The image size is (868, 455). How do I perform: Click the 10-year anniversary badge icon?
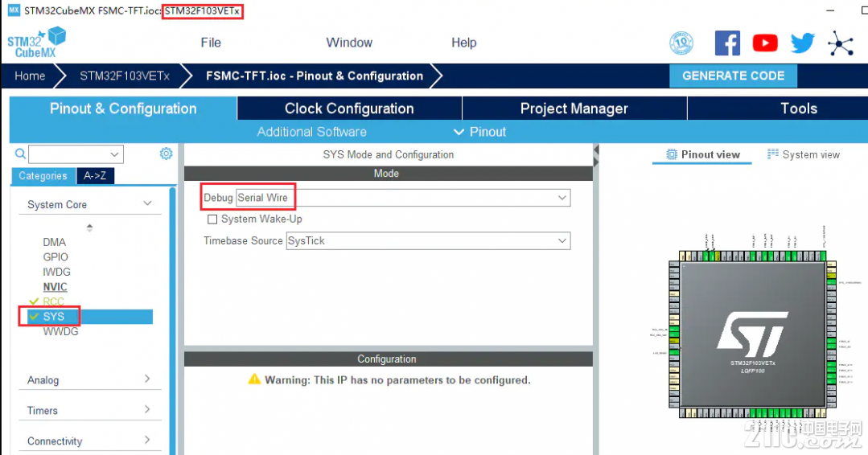coord(681,43)
